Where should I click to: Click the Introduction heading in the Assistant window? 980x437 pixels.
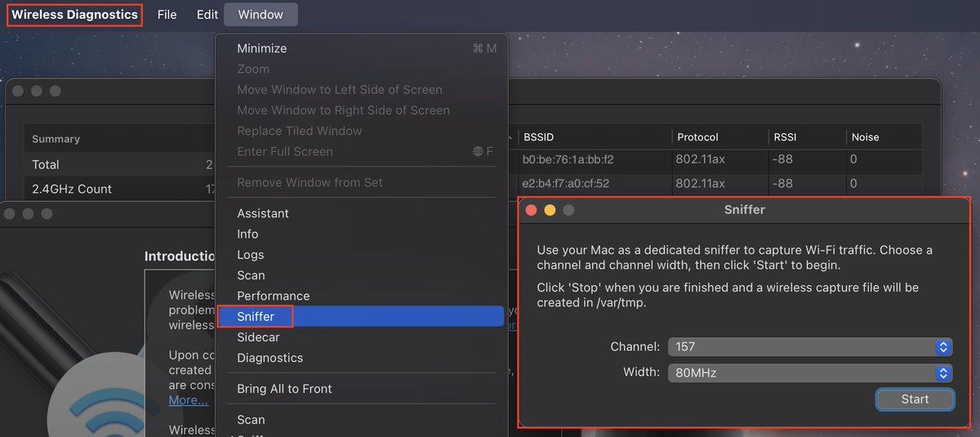click(x=180, y=256)
